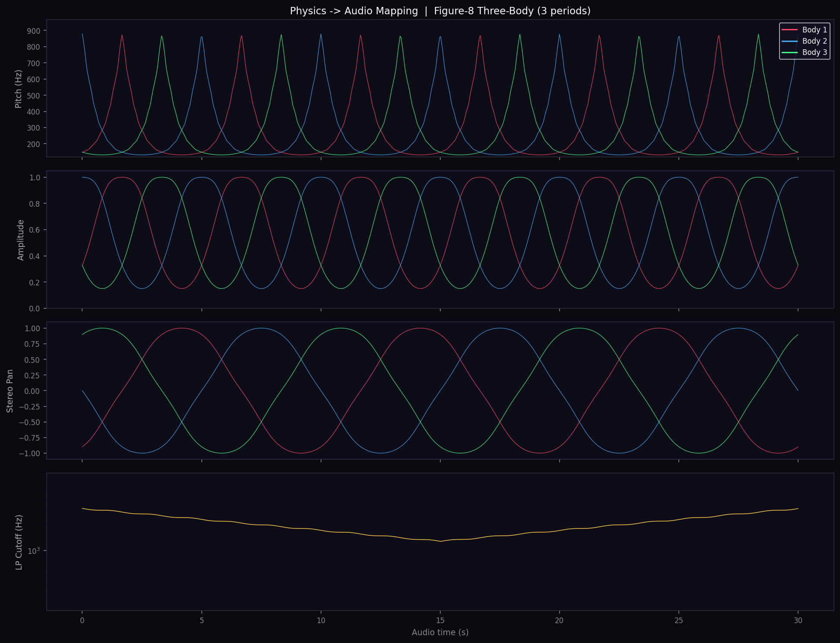Click the 'Pitch (Hz)' axis label
Viewport: 840px width, 643px height.
pyautogui.click(x=19, y=89)
